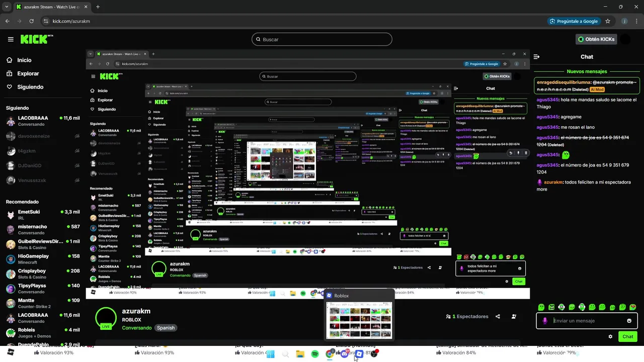Click agus5345 beside 'agregame' message

click(x=547, y=117)
